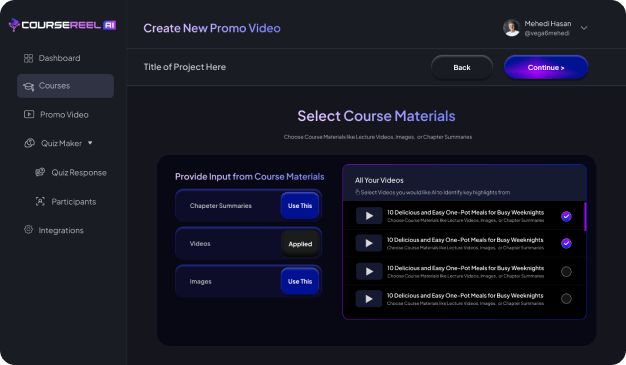Click the All Your Videos heading
Image resolution: width=626 pixels, height=365 pixels.
379,181
